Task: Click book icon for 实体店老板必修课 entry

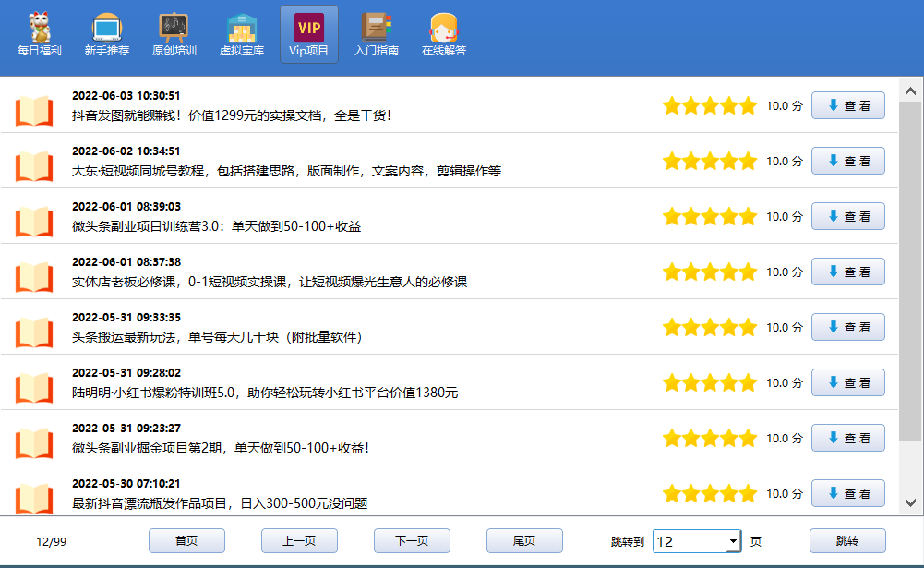Action: 34,277
